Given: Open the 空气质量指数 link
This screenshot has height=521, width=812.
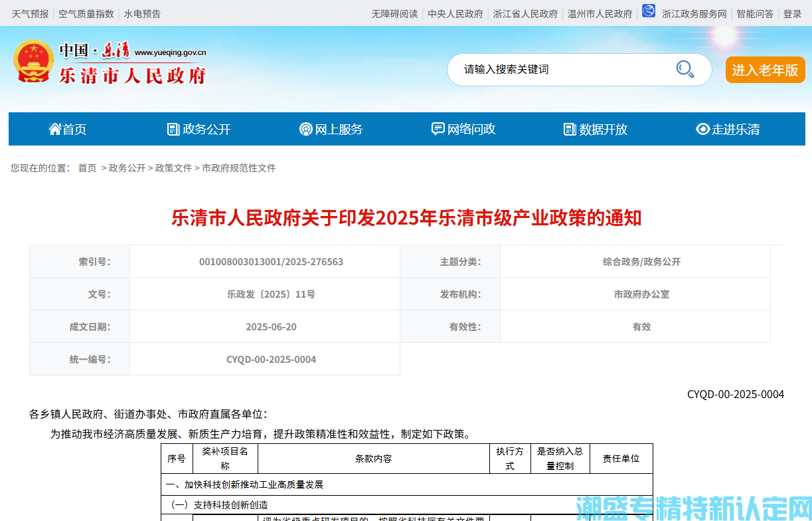Looking at the screenshot, I should pos(86,13).
